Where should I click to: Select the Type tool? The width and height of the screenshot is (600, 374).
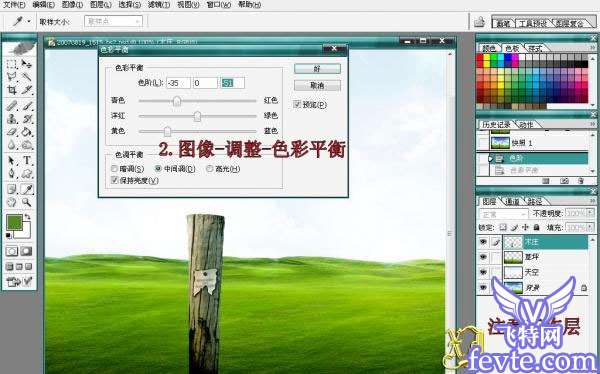[x=26, y=160]
